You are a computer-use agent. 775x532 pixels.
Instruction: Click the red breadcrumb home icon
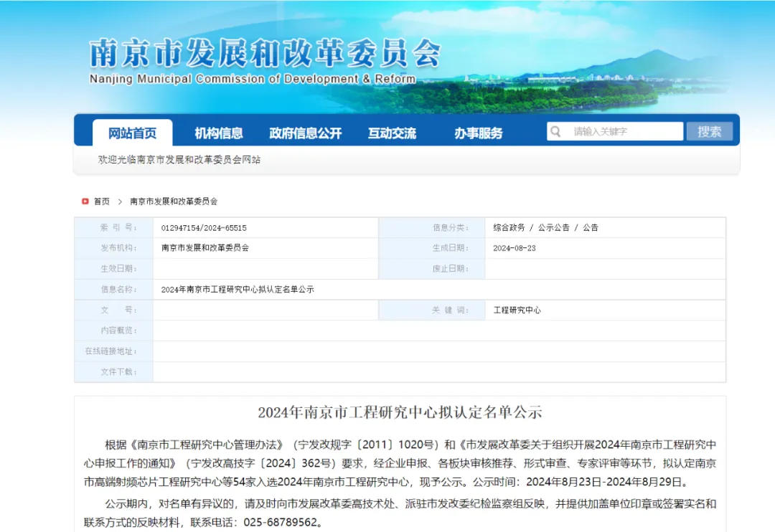click(85, 201)
